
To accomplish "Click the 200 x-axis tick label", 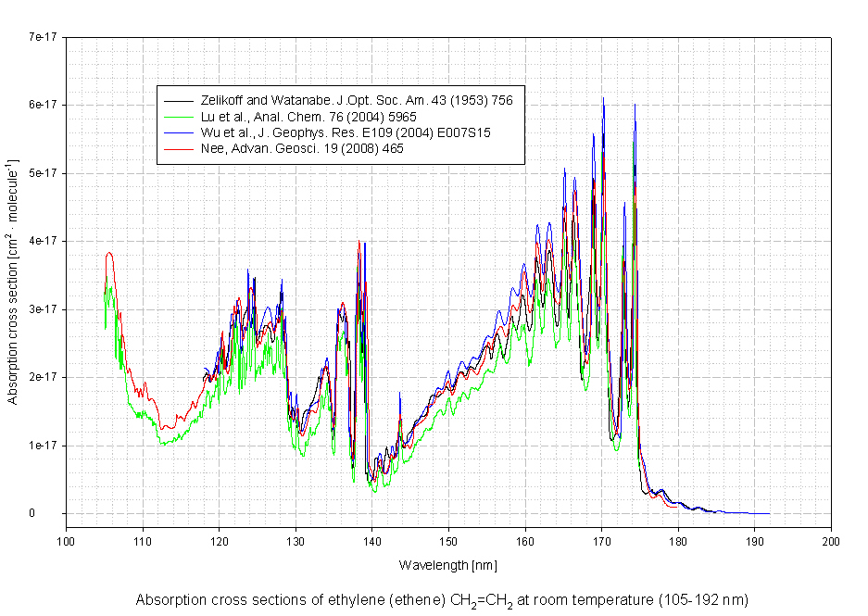I will [x=831, y=542].
